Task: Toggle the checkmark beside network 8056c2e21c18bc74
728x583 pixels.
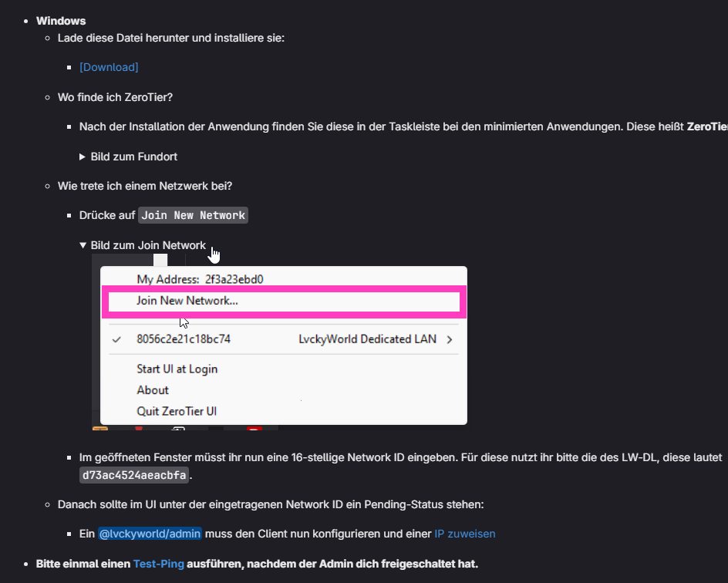Action: (116, 339)
